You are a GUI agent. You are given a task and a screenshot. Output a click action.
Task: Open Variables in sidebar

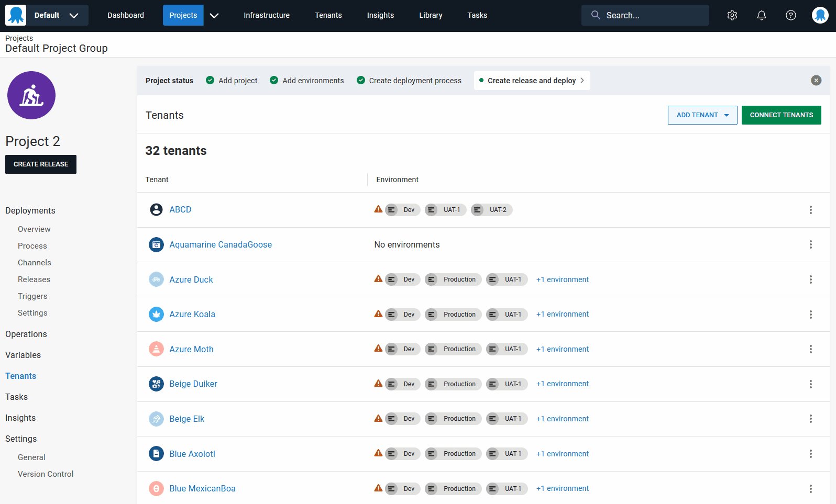tap(23, 355)
